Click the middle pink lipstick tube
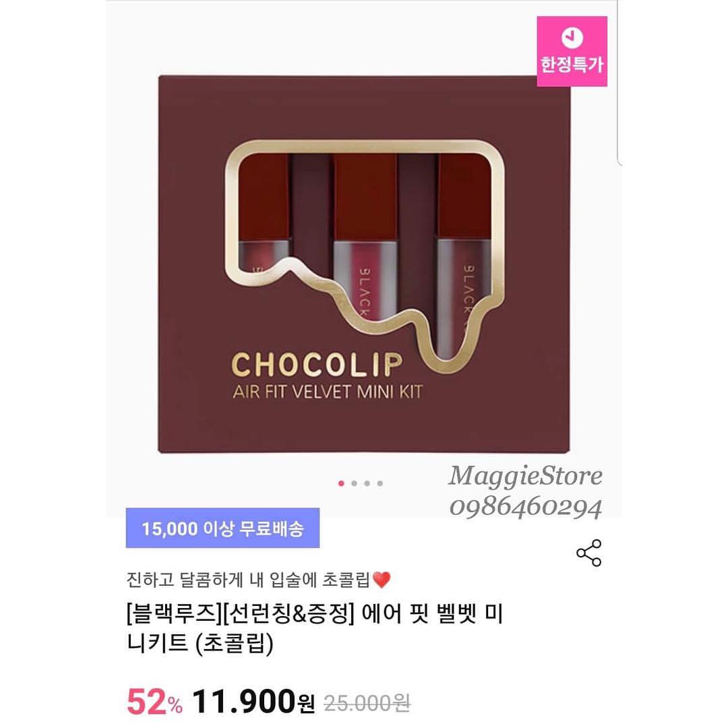Viewport: 728px width, 728px height. (365, 238)
